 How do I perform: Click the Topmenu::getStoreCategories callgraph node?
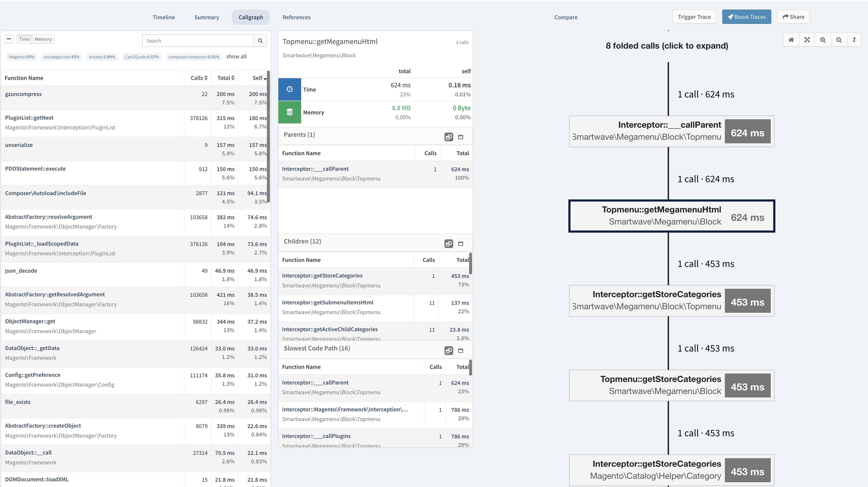[x=672, y=385]
